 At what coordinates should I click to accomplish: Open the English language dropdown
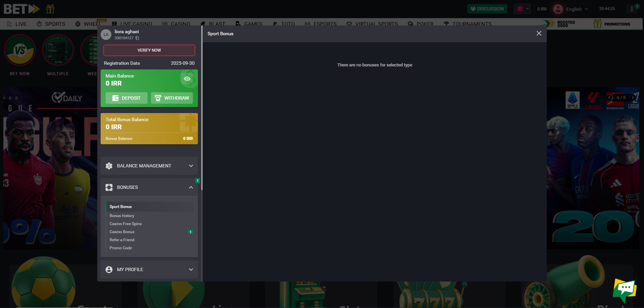point(577,9)
